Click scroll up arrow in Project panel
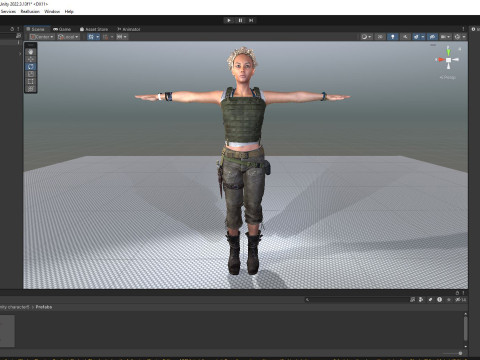Viewport: 480px width, 360px height. (x=465, y=314)
